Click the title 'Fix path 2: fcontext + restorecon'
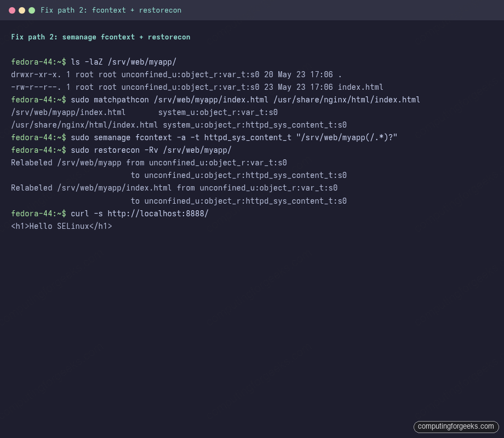The width and height of the screenshot is (504, 438). [x=111, y=10]
